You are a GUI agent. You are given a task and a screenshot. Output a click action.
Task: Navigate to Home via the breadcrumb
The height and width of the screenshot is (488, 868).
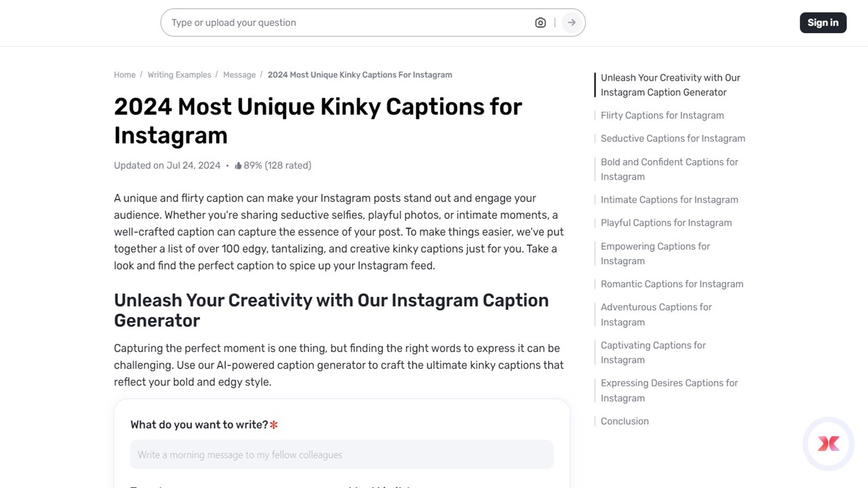(125, 75)
